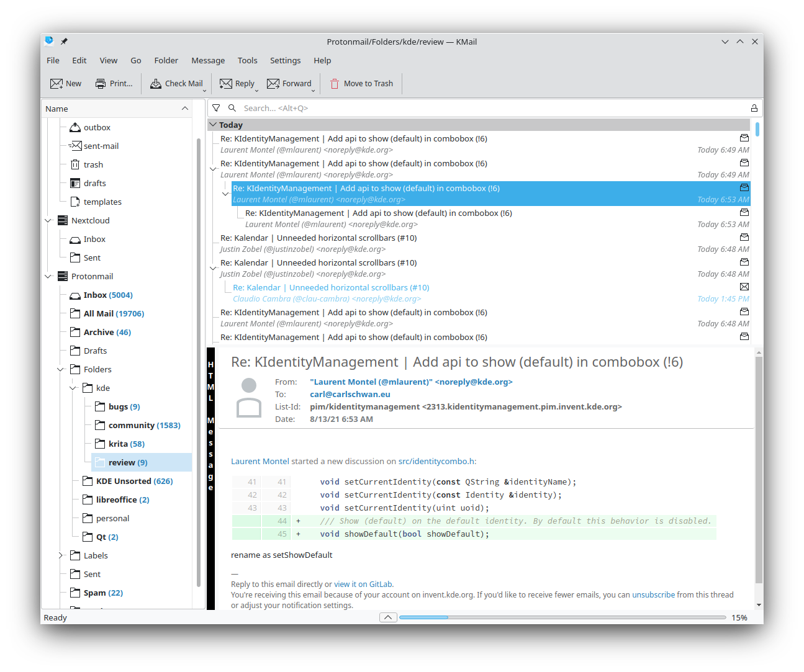Click the New message envelope icon
Screen dimensions: 804x672
pos(56,84)
